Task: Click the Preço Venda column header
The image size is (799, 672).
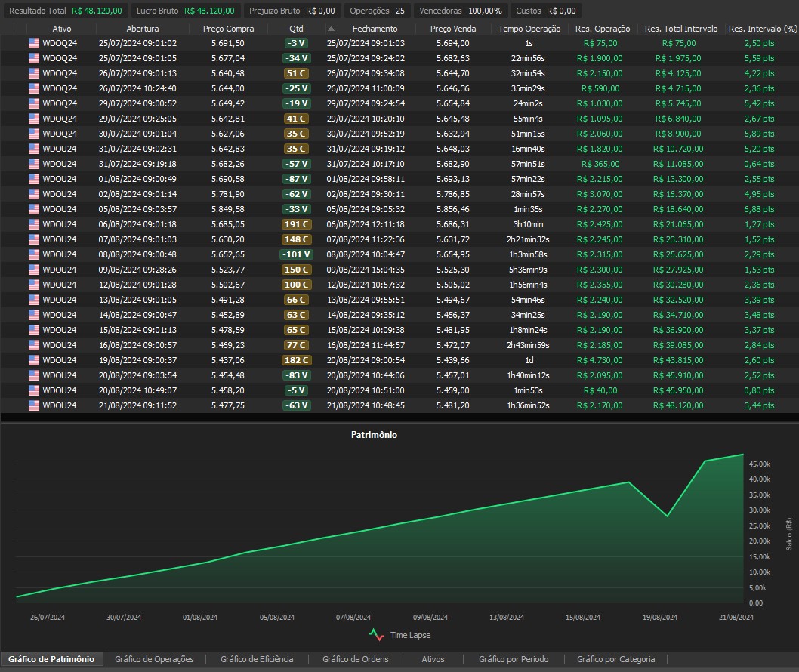Action: (x=452, y=29)
